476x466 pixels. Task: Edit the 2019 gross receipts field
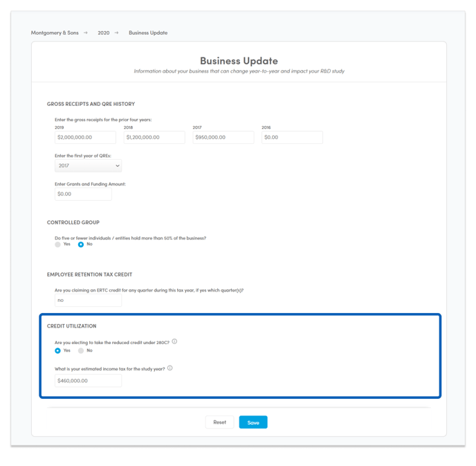(85, 137)
